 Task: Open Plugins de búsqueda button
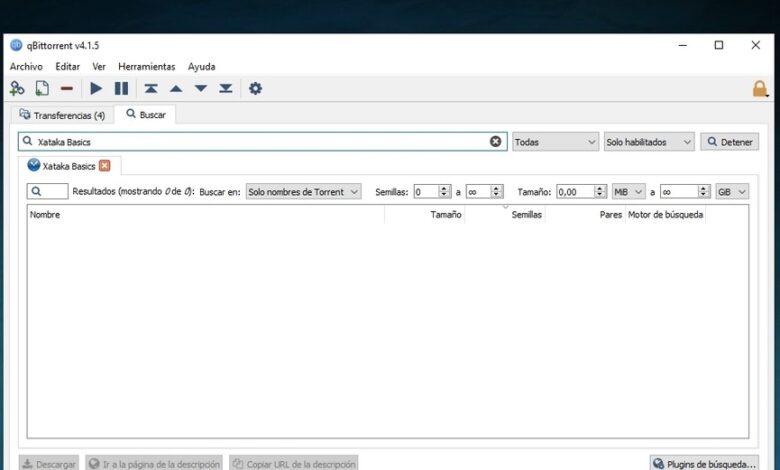pos(704,464)
